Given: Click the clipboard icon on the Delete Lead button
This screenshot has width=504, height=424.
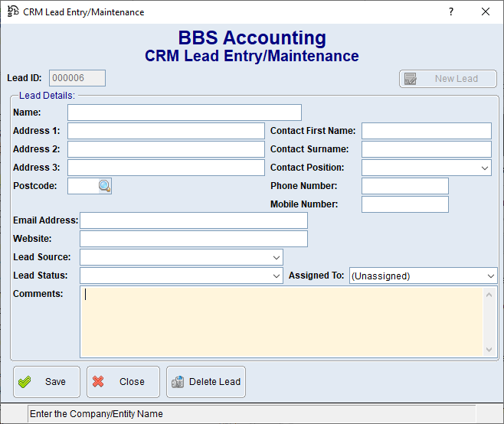Looking at the screenshot, I should (x=178, y=382).
